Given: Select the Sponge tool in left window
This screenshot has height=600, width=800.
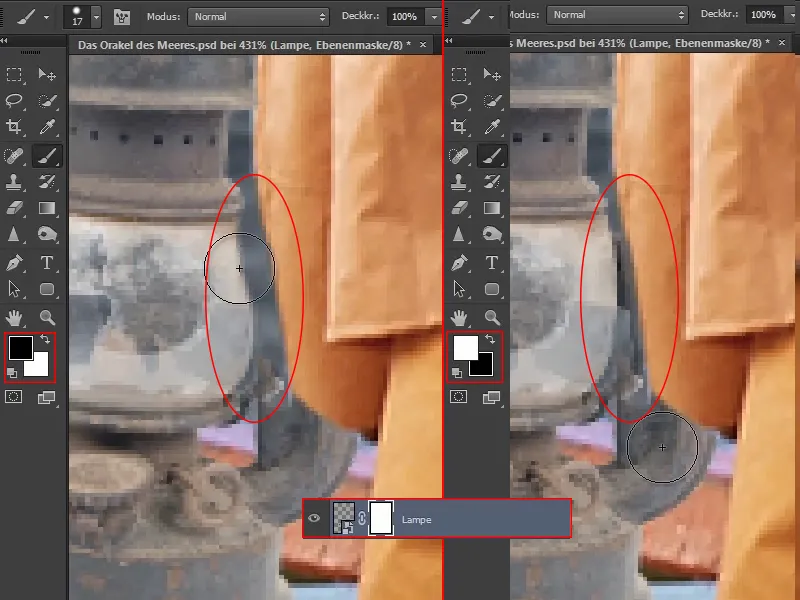Looking at the screenshot, I should [x=47, y=234].
